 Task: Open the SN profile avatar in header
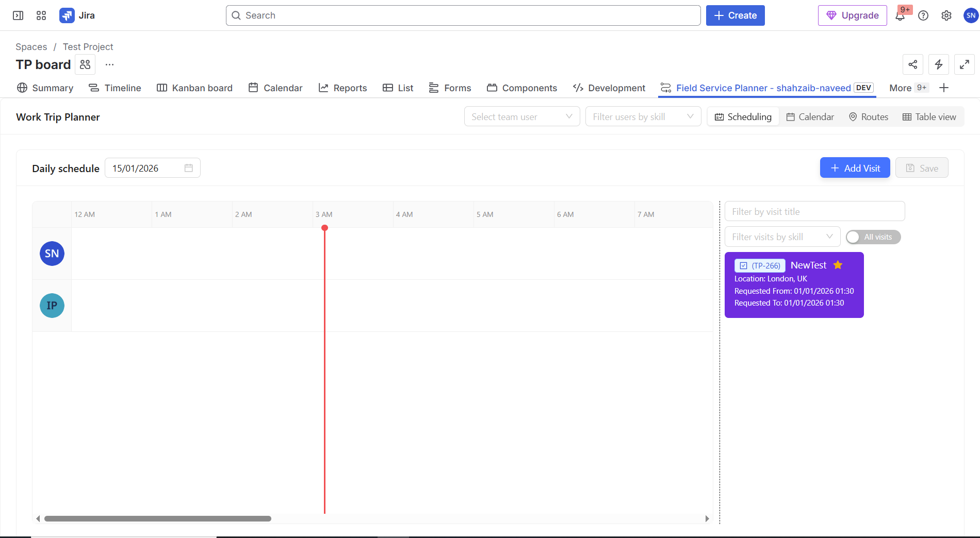[971, 15]
